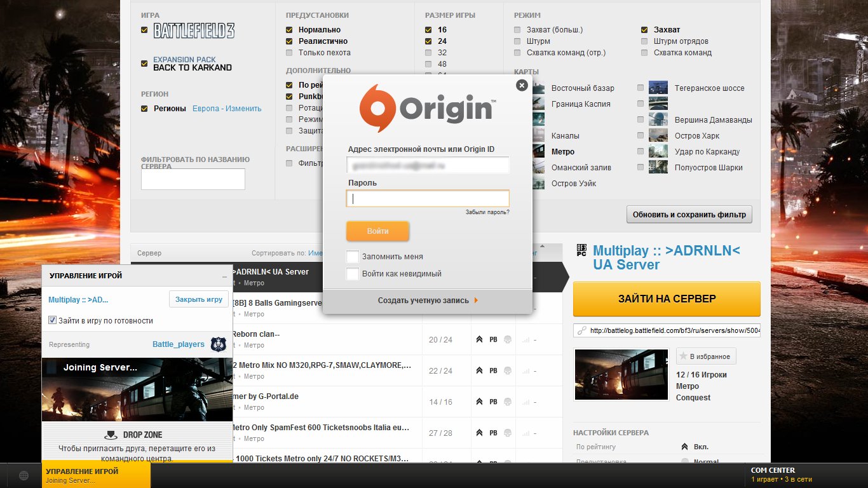Viewport: 868px width, 488px height.
Task: Click ranked chevron icon in 22 / 24 row
Action: tap(479, 371)
